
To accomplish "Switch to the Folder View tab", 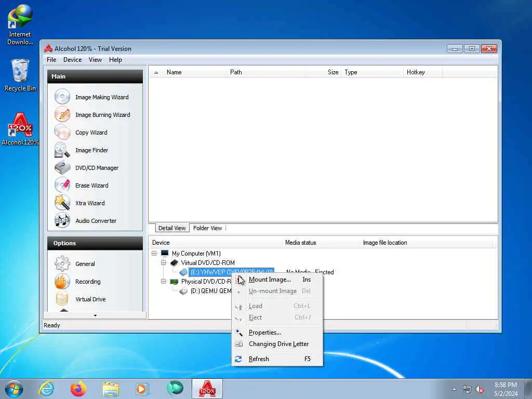I will [x=207, y=228].
